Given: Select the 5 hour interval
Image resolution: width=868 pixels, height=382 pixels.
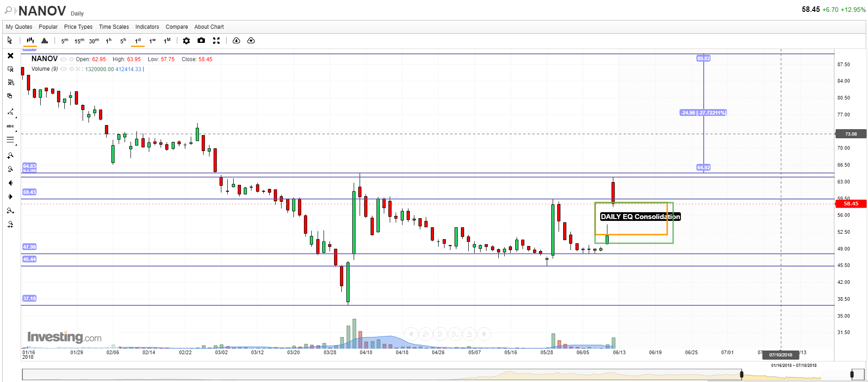Looking at the screenshot, I should [x=123, y=41].
